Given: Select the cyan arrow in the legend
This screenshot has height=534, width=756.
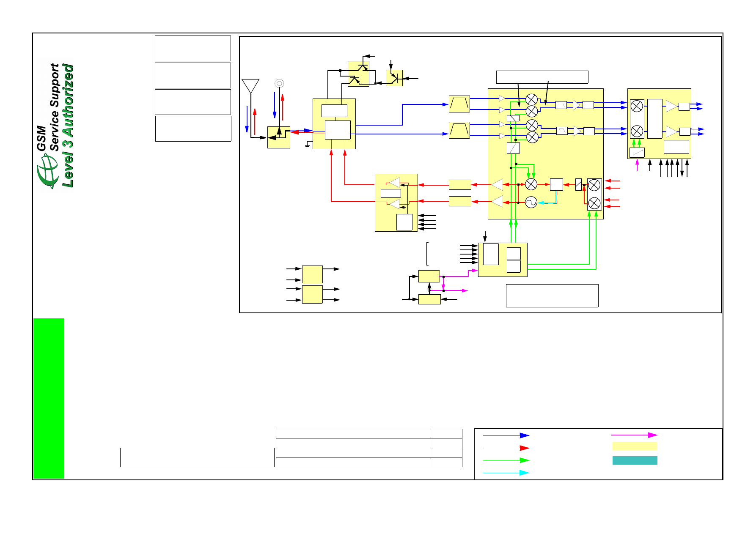Looking at the screenshot, I should [506, 473].
